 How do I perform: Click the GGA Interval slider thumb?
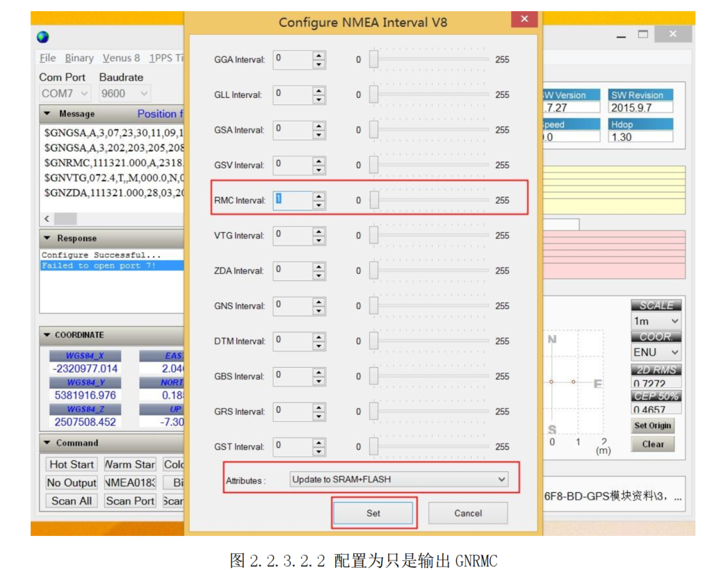coord(374,59)
